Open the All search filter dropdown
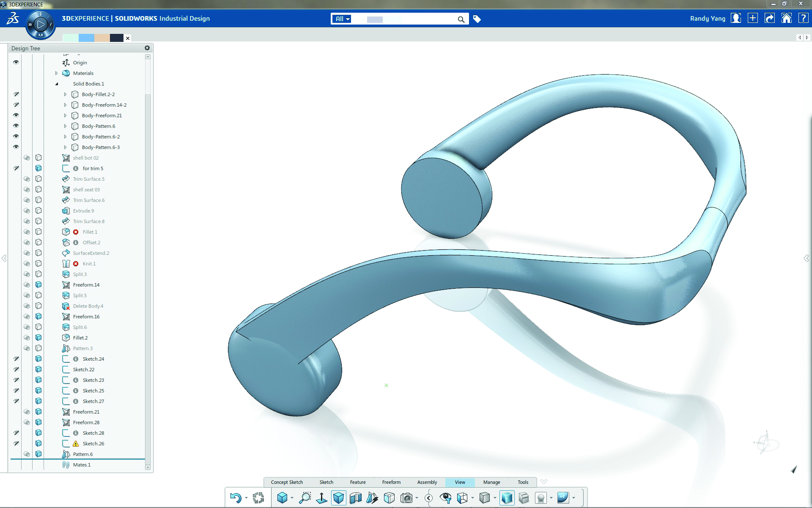812x508 pixels. pyautogui.click(x=342, y=19)
